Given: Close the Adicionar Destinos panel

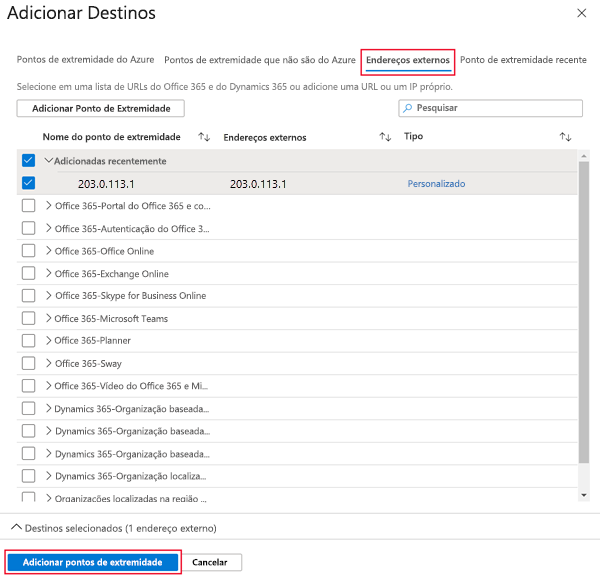Looking at the screenshot, I should (x=582, y=13).
